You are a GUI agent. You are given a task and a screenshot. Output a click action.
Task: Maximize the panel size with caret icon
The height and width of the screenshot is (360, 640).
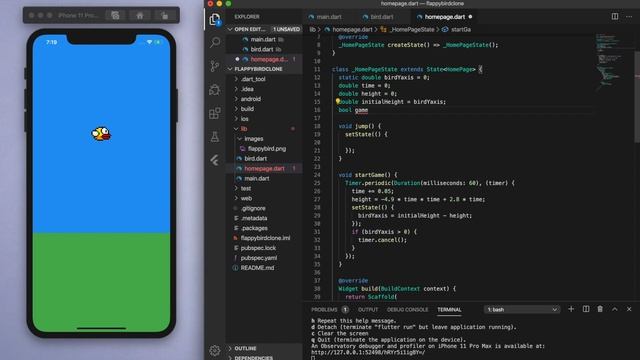(x=615, y=309)
